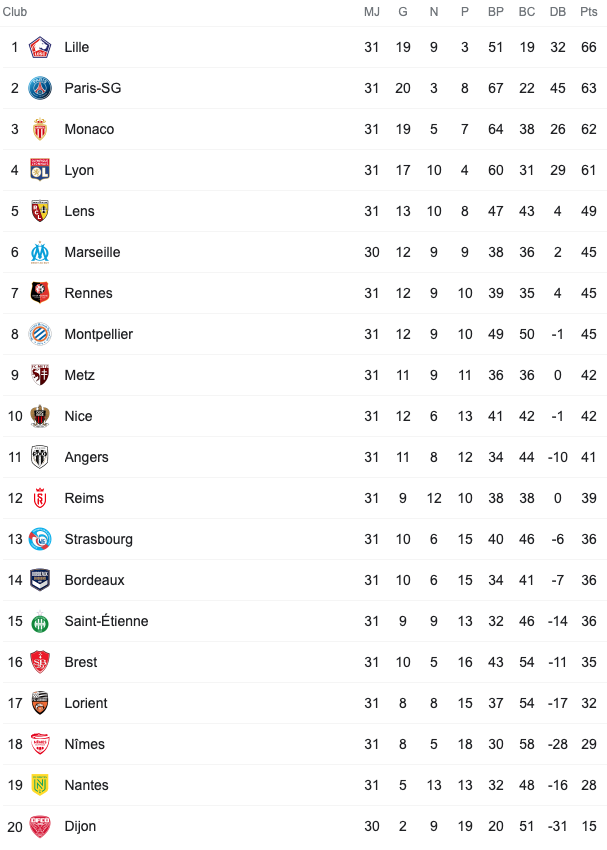Click the Dijon team name
This screenshot has height=850, width=607.
(80, 826)
